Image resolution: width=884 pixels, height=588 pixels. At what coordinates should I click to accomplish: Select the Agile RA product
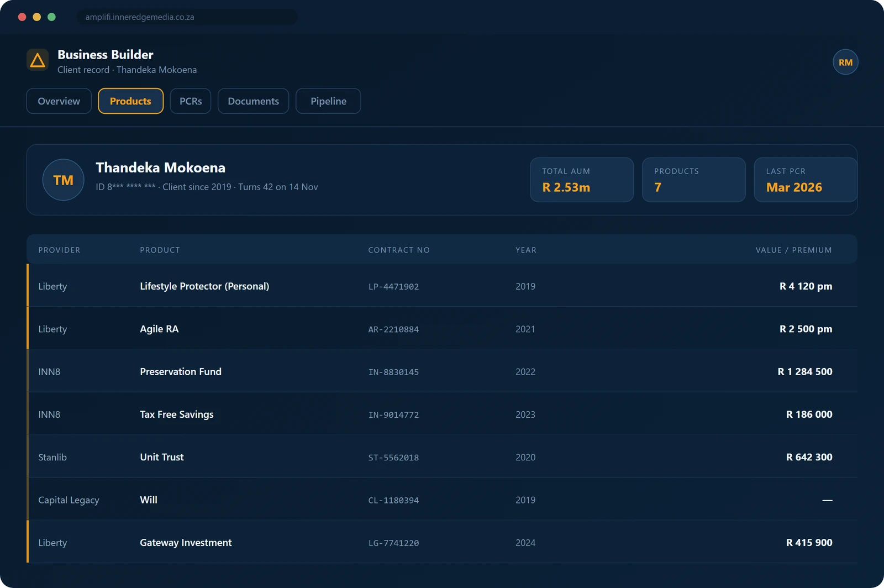point(159,329)
